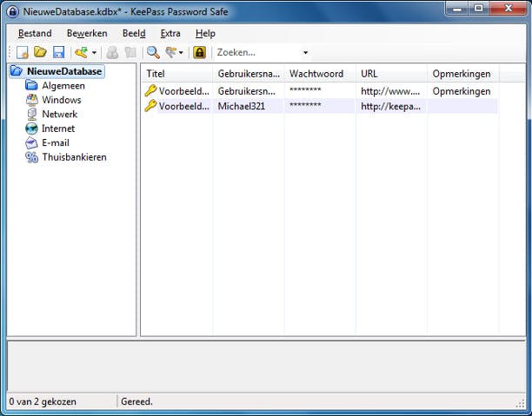Sort by the Gebruikersna... column header
This screenshot has height=416, width=532.
pyautogui.click(x=249, y=74)
